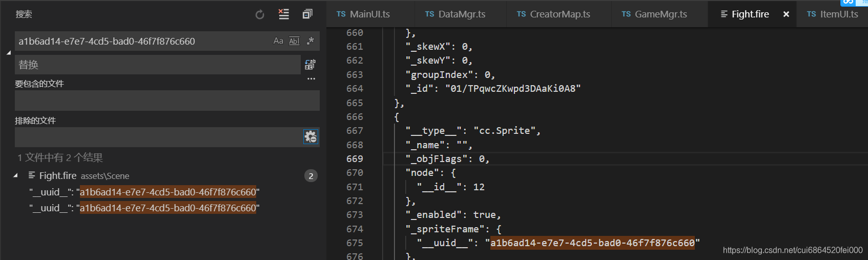Switch to MainUI.ts tab

click(370, 14)
